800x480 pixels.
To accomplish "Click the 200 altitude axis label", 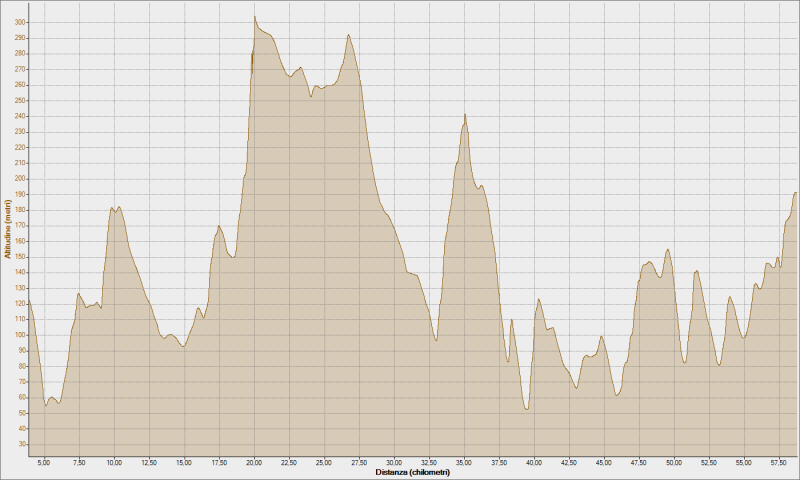I will click(21, 179).
